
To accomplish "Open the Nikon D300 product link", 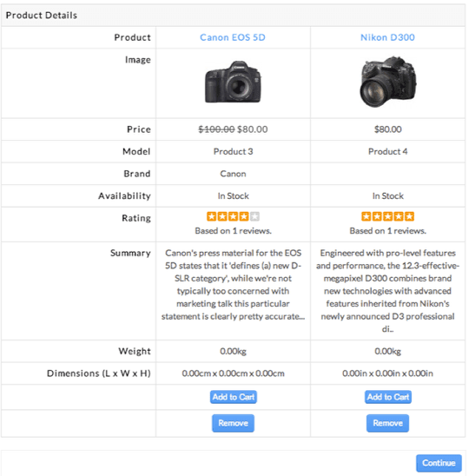I will (387, 37).
